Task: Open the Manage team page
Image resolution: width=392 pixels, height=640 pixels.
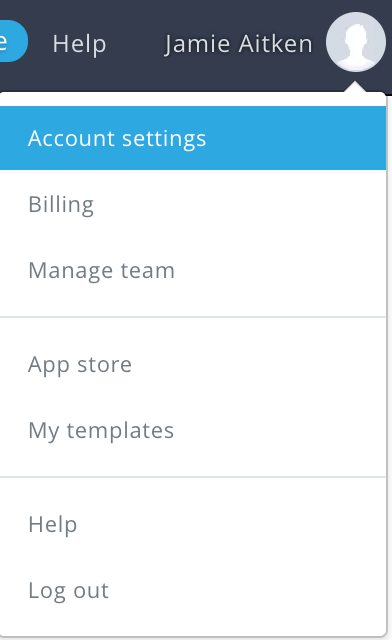Action: [x=193, y=270]
